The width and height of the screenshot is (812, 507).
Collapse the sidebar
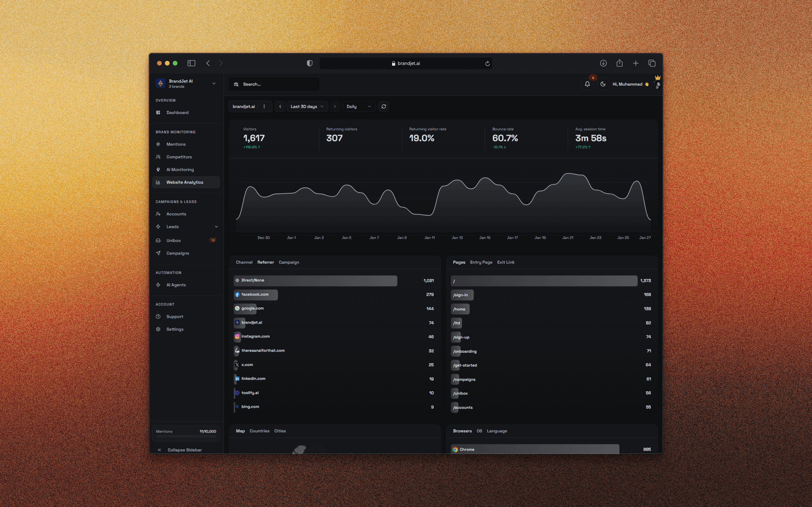tap(185, 449)
